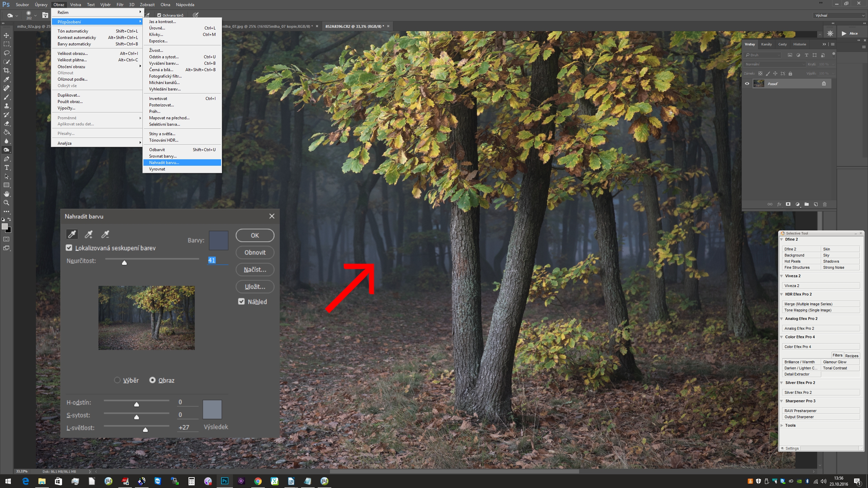
Task: Hide the Pozadí layer with eye icon
Action: pos(747,84)
